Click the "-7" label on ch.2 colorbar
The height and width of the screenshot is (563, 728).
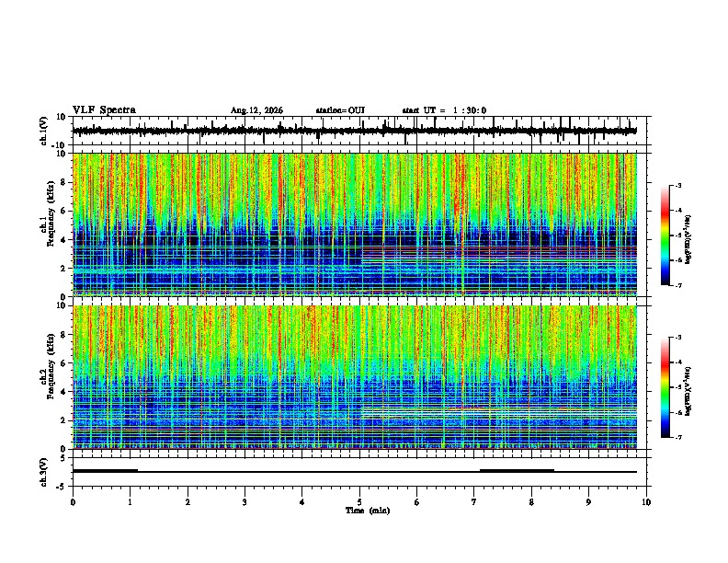(677, 437)
